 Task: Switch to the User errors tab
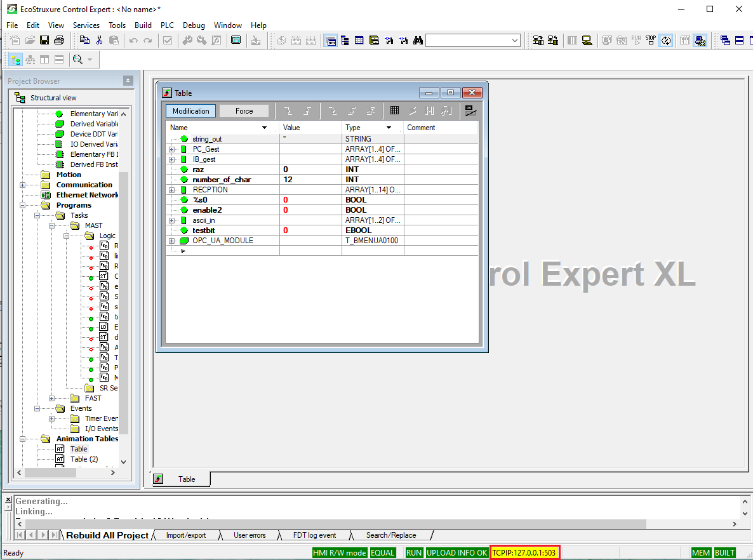coord(250,535)
